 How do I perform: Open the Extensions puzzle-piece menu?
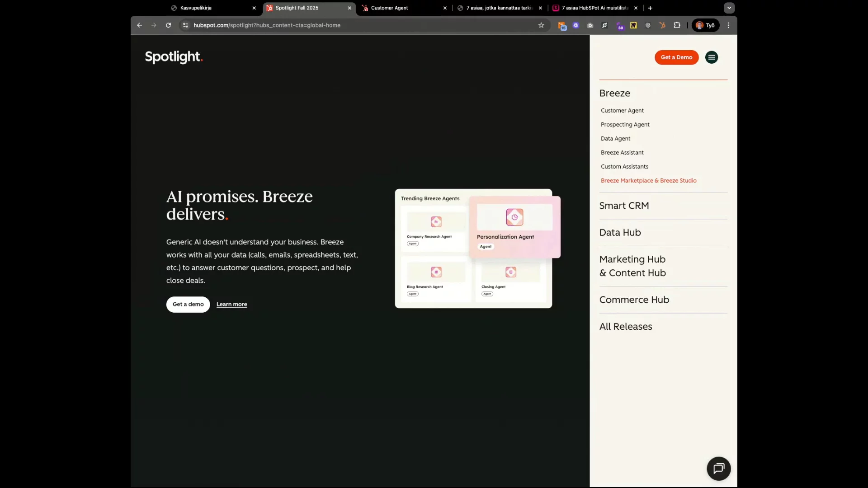[677, 25]
